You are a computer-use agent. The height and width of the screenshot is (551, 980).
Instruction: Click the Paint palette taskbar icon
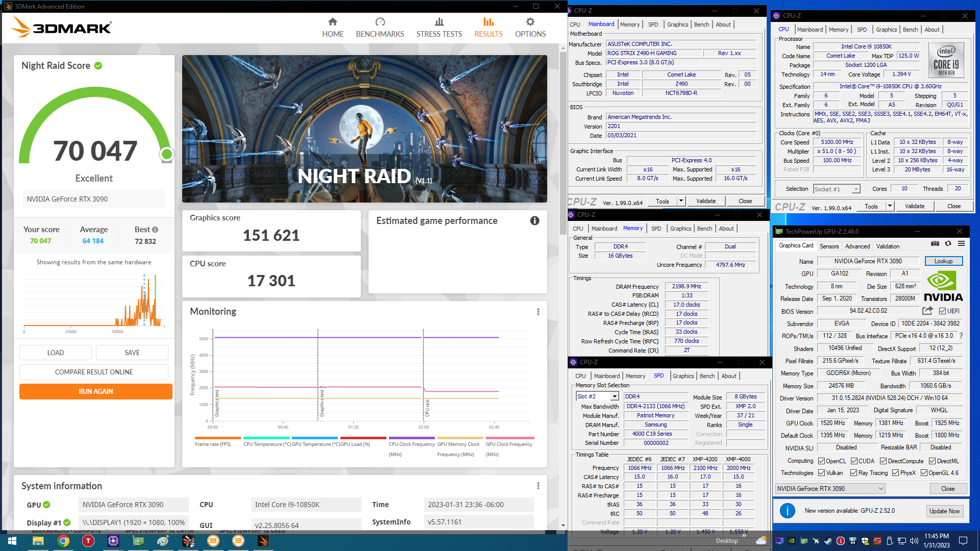163,541
